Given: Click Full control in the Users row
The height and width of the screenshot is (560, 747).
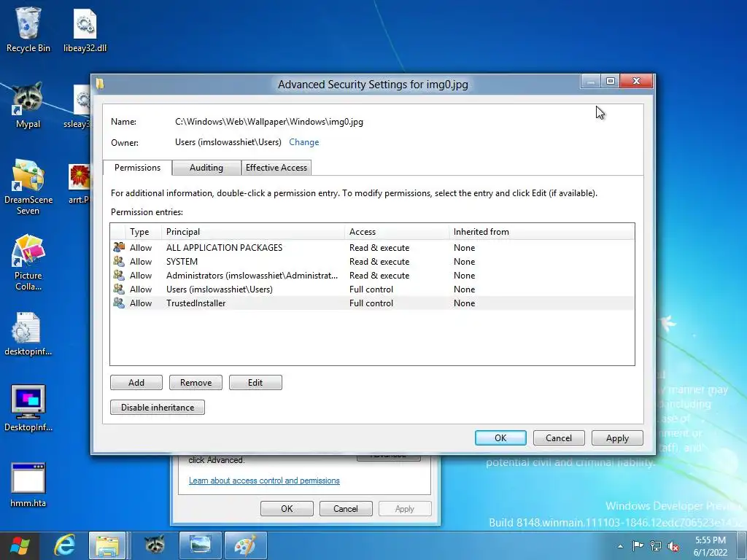Looking at the screenshot, I should pyautogui.click(x=371, y=289).
